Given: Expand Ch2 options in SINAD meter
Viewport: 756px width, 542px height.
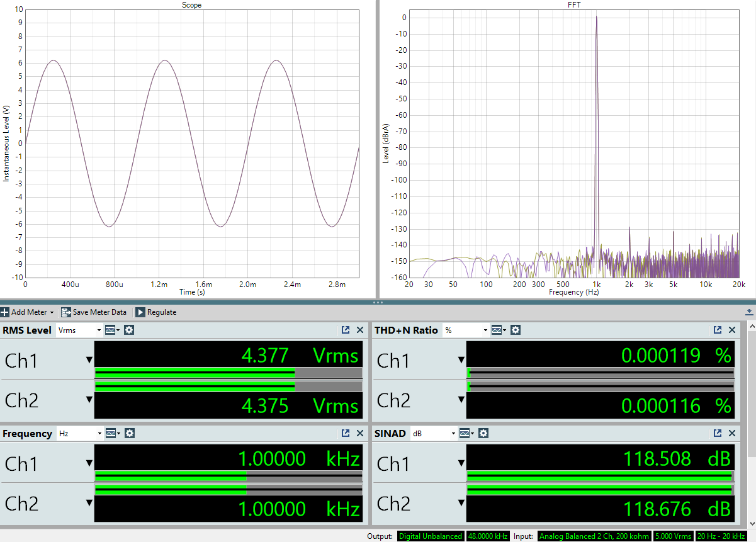Looking at the screenshot, I should pyautogui.click(x=461, y=504).
